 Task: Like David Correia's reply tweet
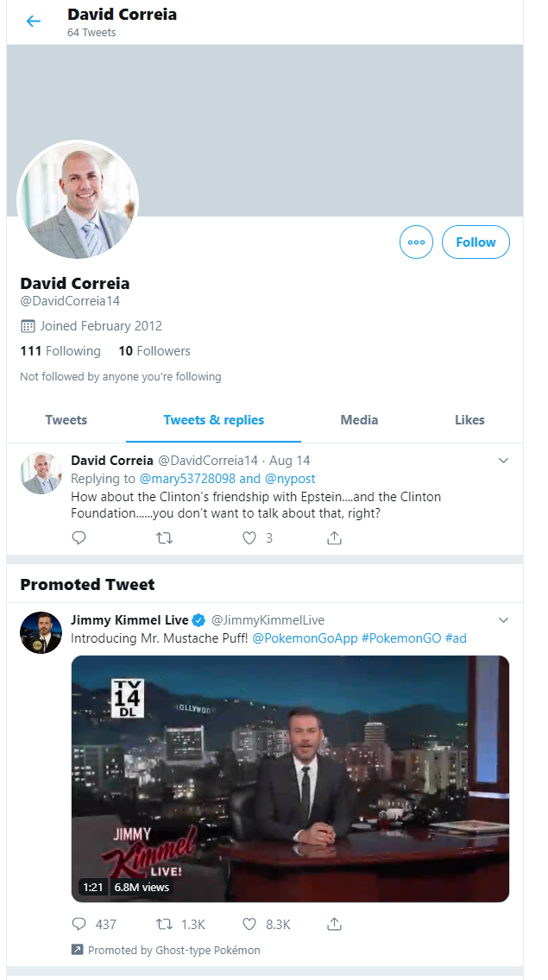click(x=249, y=537)
